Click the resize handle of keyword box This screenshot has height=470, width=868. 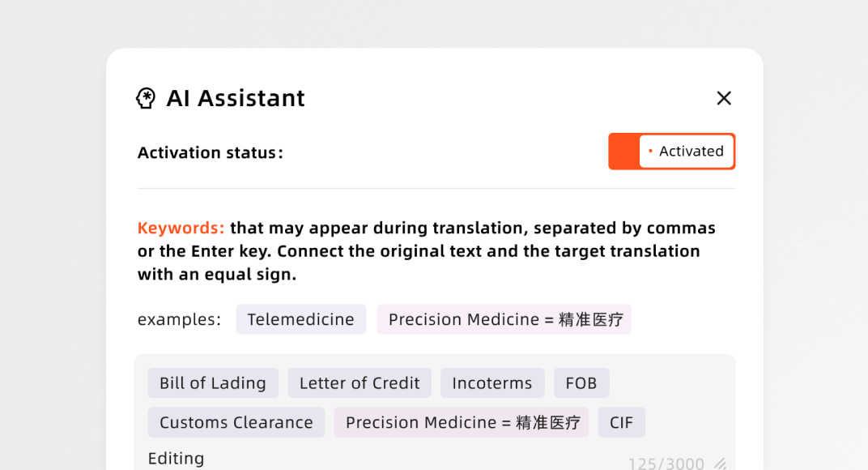click(720, 464)
